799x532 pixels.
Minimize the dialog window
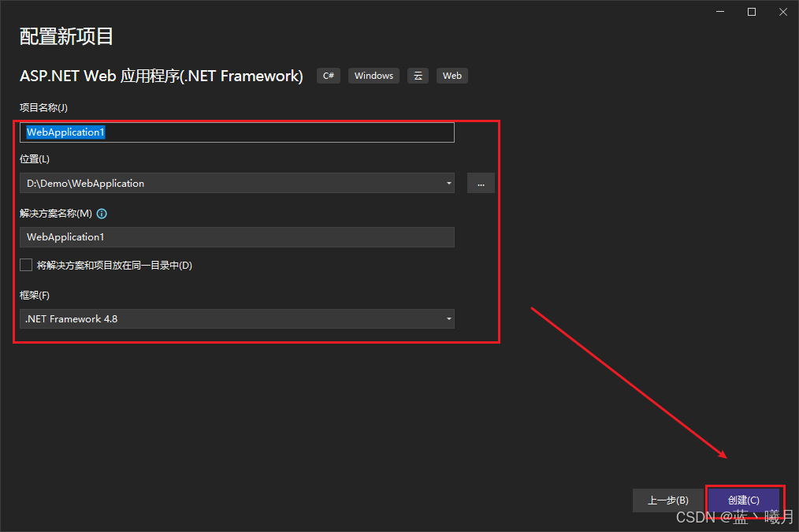pyautogui.click(x=720, y=12)
